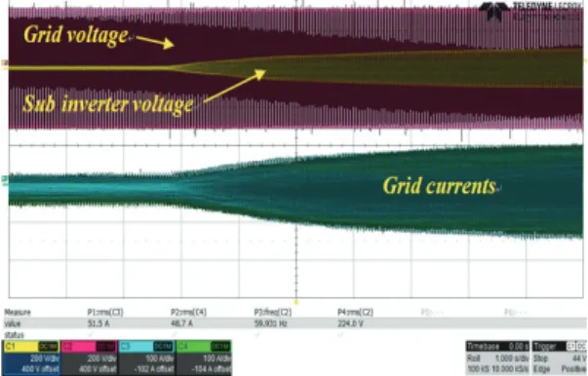
Task: Click the 44 V trigger level value
Action: coord(579,358)
